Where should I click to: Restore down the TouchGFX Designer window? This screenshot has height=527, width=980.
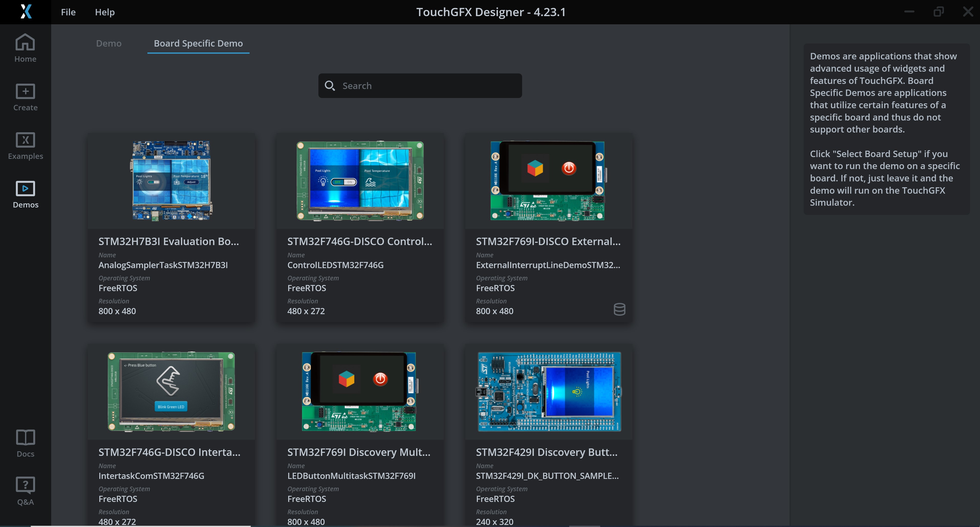(939, 12)
